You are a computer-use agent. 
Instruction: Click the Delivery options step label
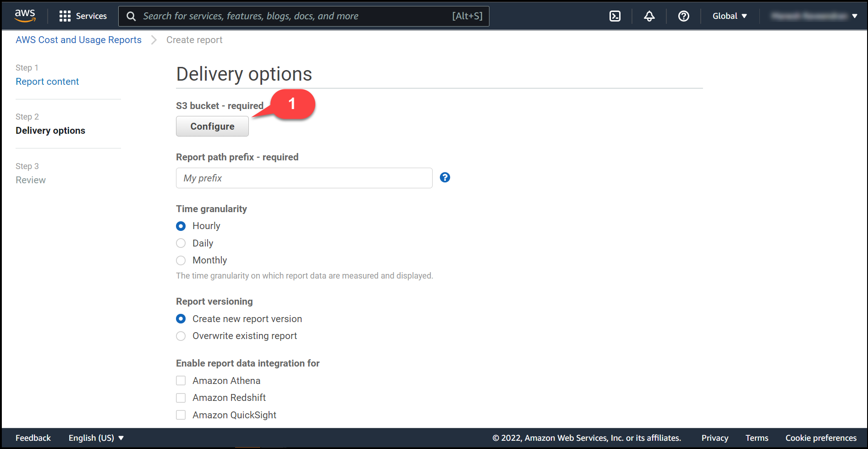[x=50, y=131]
